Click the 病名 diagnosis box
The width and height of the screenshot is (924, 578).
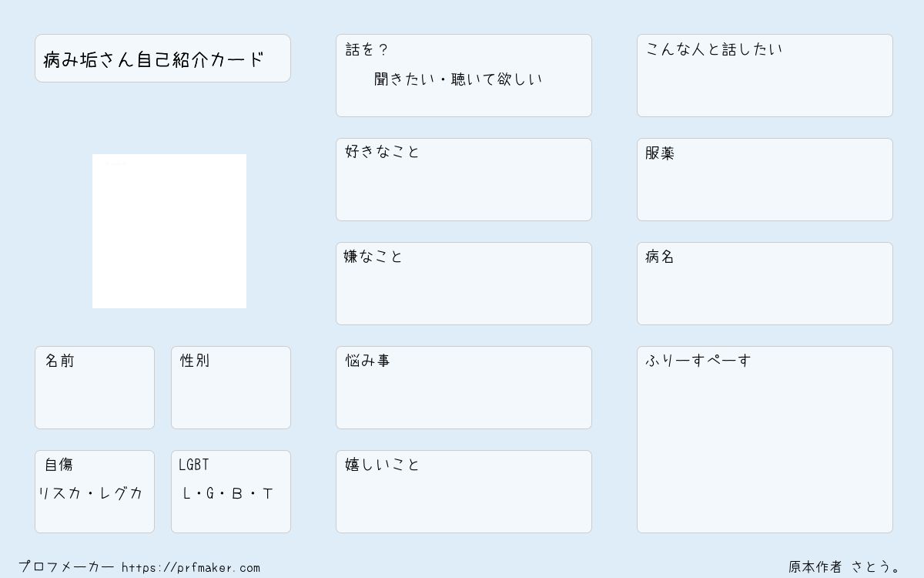pyautogui.click(x=765, y=284)
